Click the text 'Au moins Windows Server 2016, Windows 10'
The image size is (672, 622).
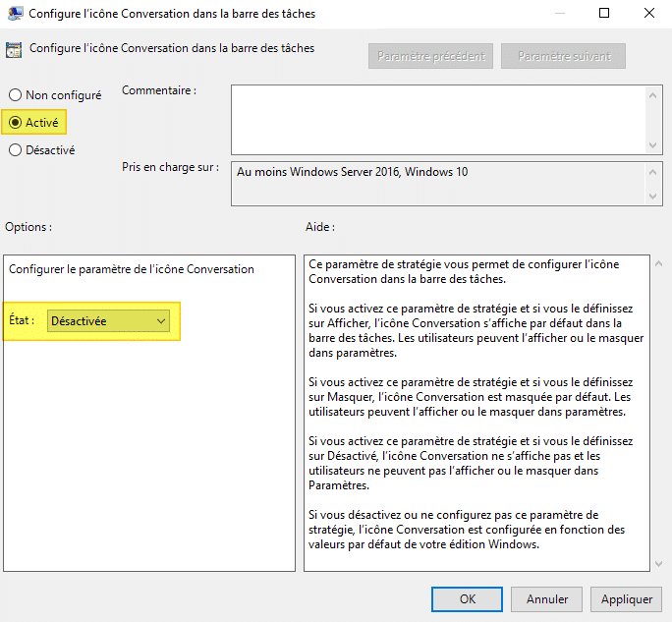pyautogui.click(x=353, y=172)
